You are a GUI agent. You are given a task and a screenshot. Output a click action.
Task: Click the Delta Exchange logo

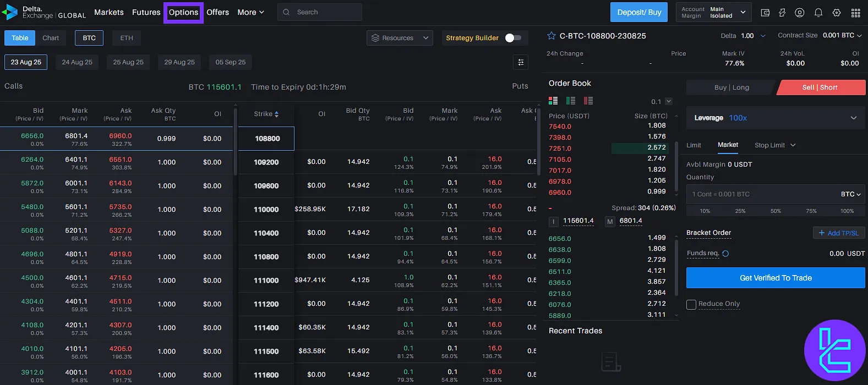pyautogui.click(x=44, y=12)
